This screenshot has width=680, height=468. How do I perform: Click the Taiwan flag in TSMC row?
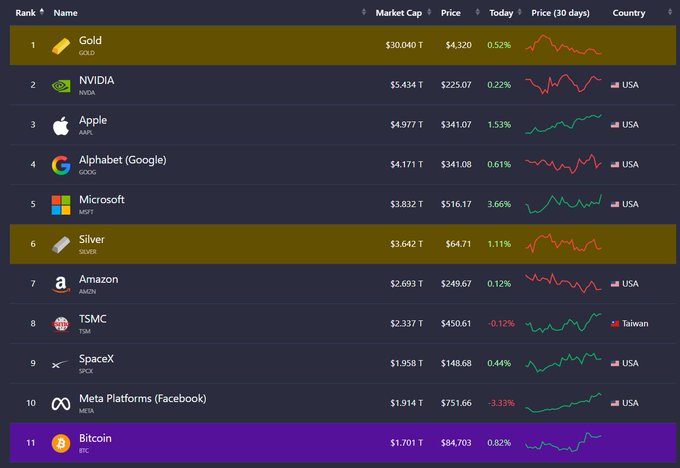615,324
